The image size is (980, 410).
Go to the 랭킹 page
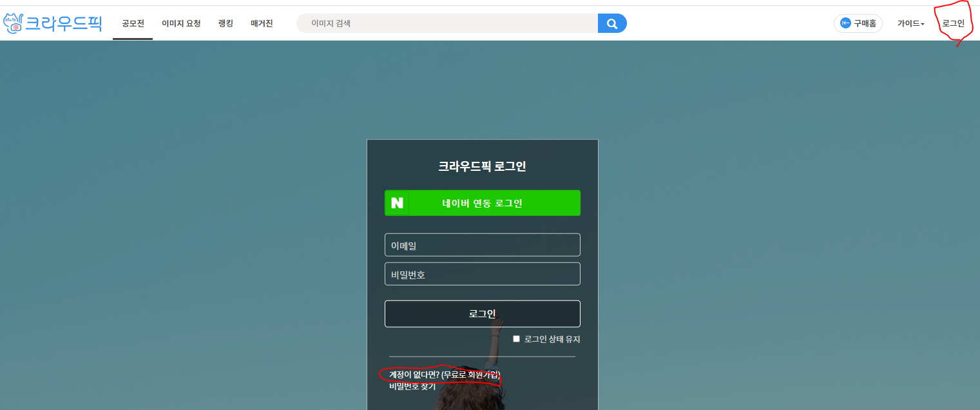pos(226,24)
